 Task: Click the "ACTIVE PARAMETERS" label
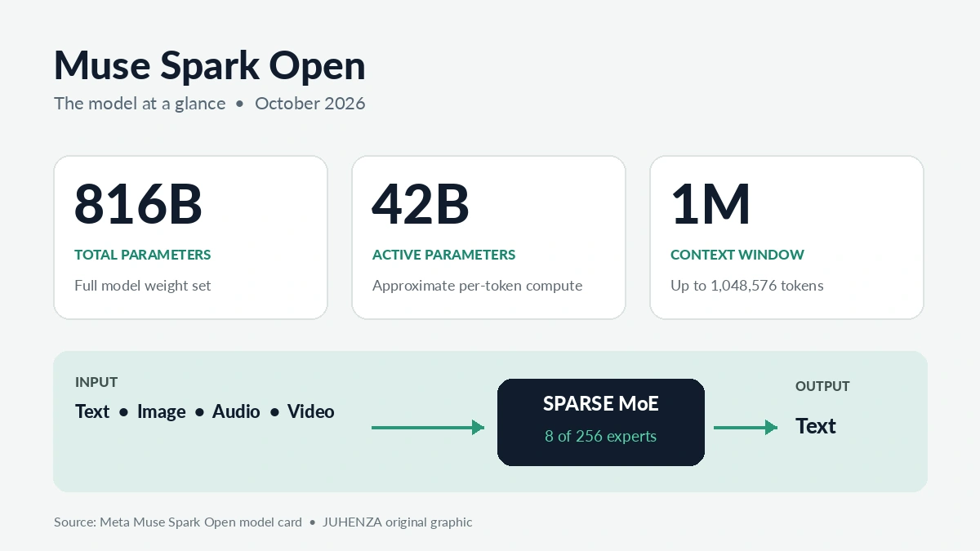[x=443, y=255]
